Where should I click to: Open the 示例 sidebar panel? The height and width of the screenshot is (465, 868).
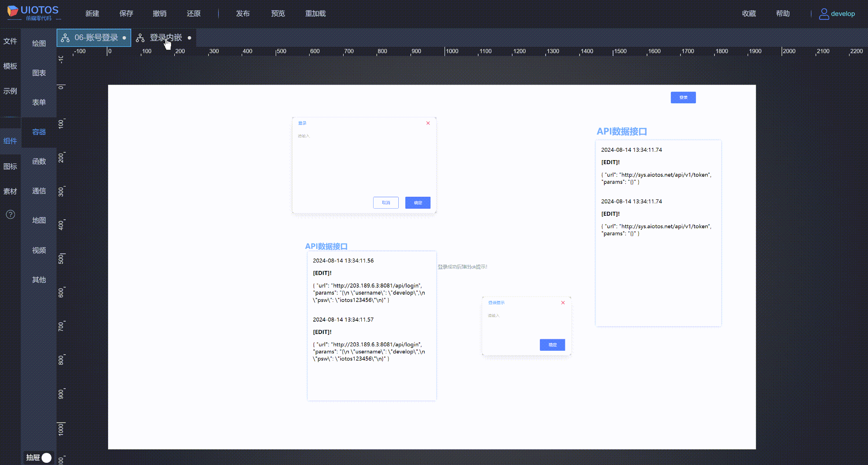[10, 91]
